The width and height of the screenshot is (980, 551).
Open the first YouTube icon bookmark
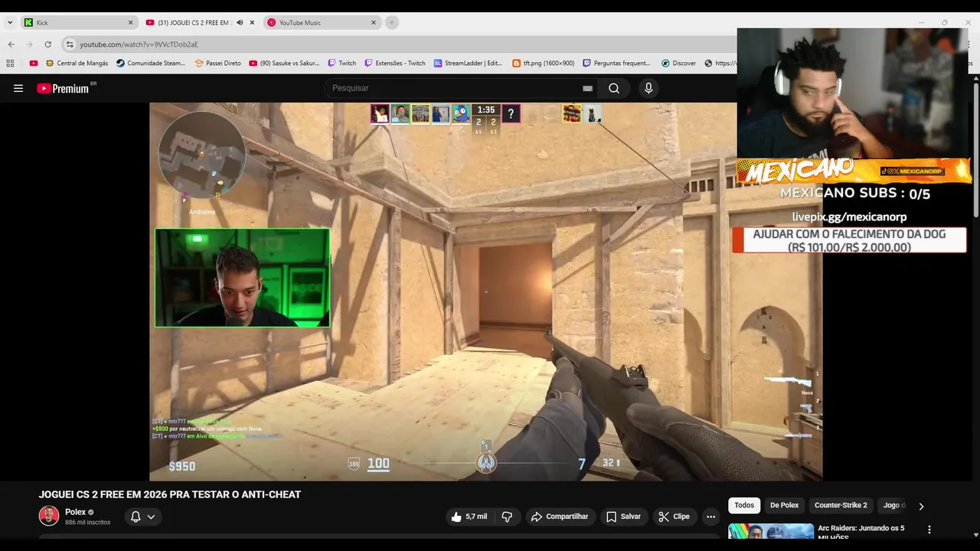(x=33, y=64)
